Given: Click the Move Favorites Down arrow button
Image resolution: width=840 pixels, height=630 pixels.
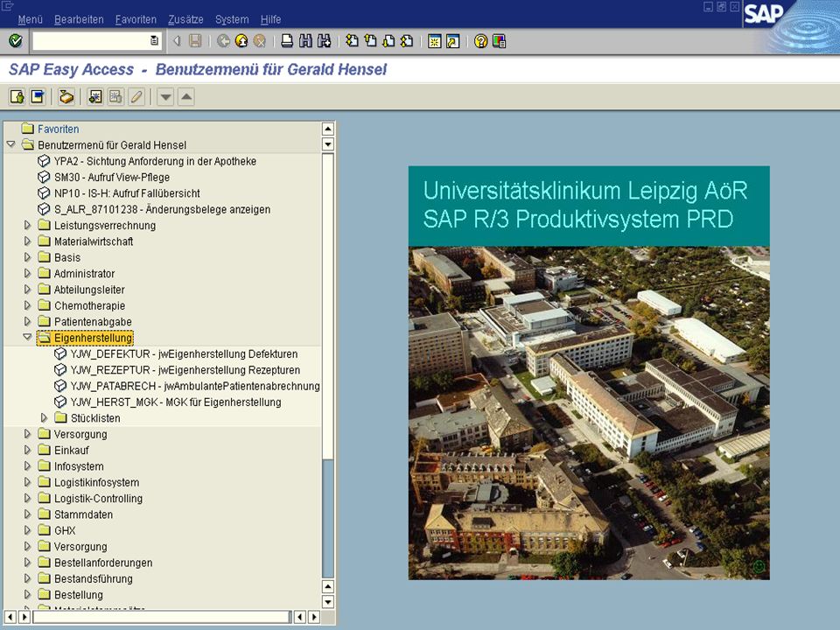Looking at the screenshot, I should pyautogui.click(x=165, y=97).
